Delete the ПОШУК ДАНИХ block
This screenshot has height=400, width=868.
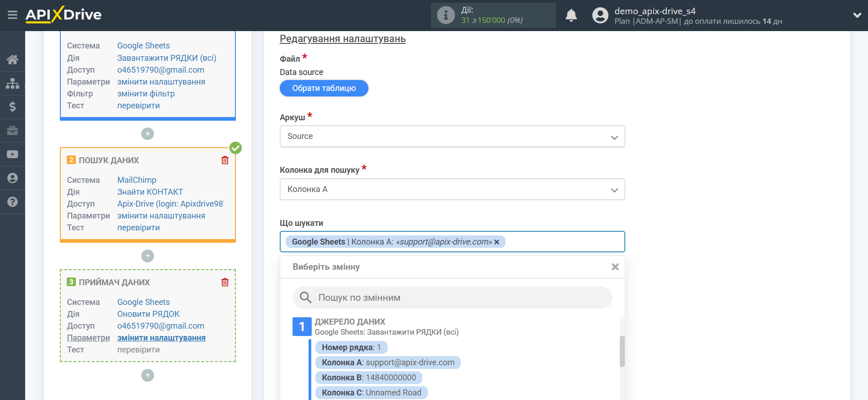click(225, 160)
